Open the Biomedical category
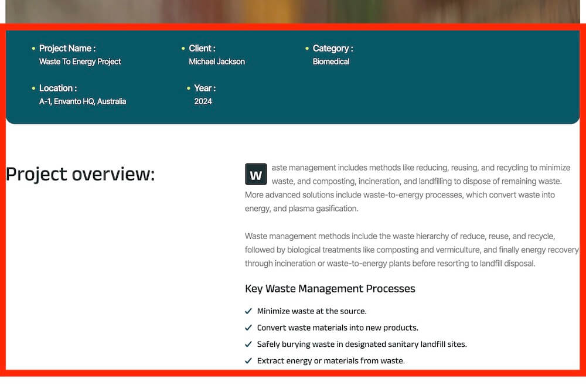The width and height of the screenshot is (586, 392). pos(331,62)
